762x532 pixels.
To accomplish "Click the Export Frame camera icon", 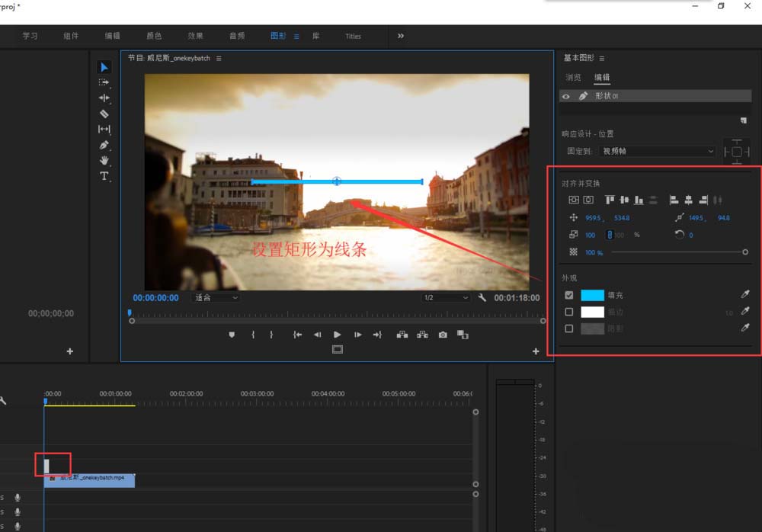I will coord(443,334).
